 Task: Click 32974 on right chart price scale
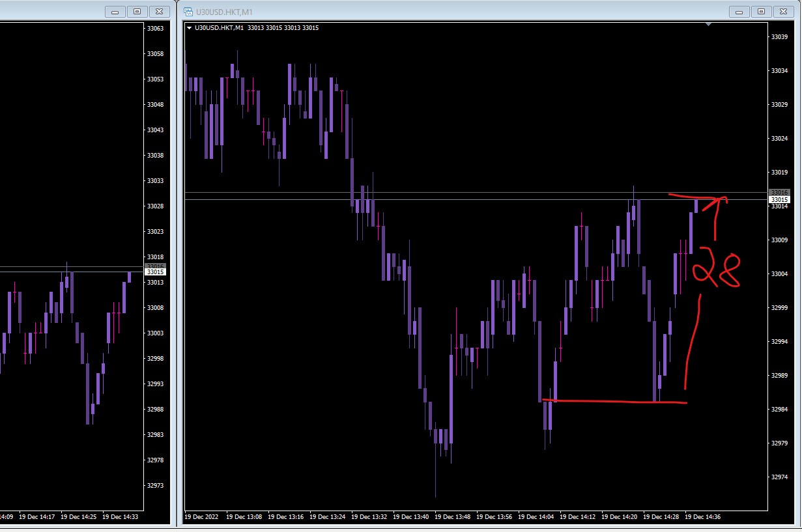click(x=780, y=477)
